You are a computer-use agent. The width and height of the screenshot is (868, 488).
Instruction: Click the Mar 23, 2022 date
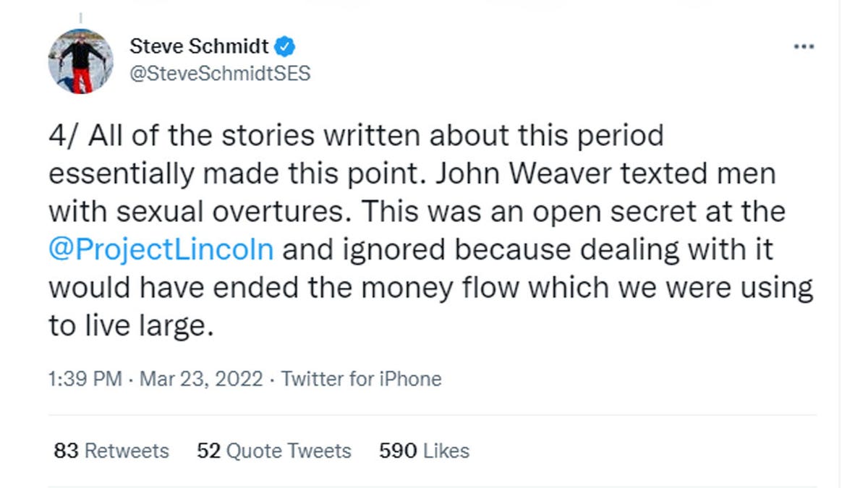(201, 379)
